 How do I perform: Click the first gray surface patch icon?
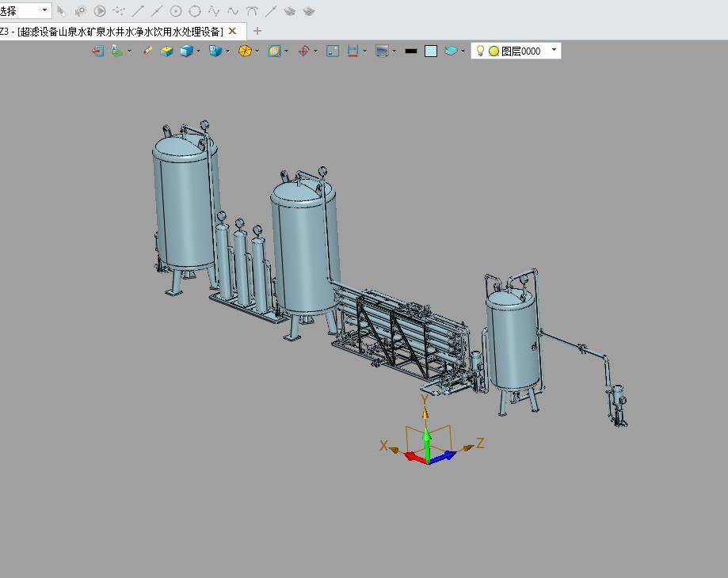(x=290, y=10)
